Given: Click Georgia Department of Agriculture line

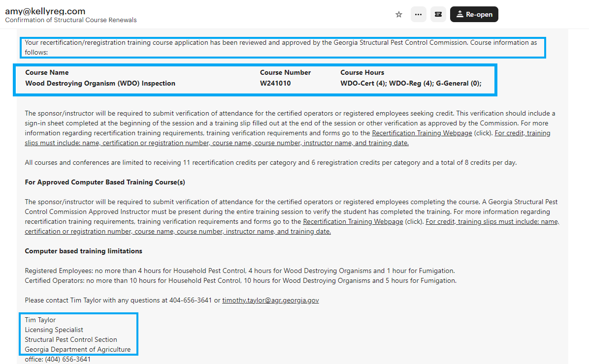Looking at the screenshot, I should [x=78, y=349].
